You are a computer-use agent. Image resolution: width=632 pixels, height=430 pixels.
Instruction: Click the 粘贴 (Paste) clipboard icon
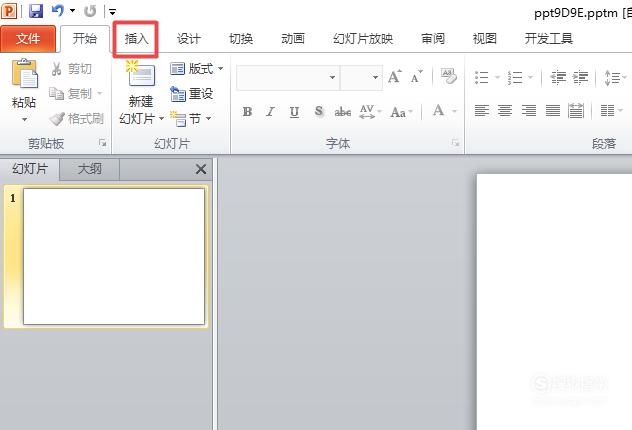coord(24,74)
